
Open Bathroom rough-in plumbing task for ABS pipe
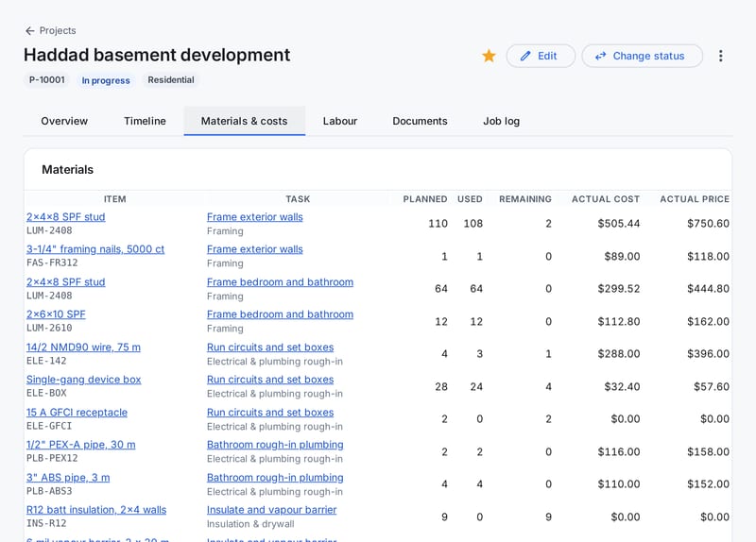click(275, 478)
